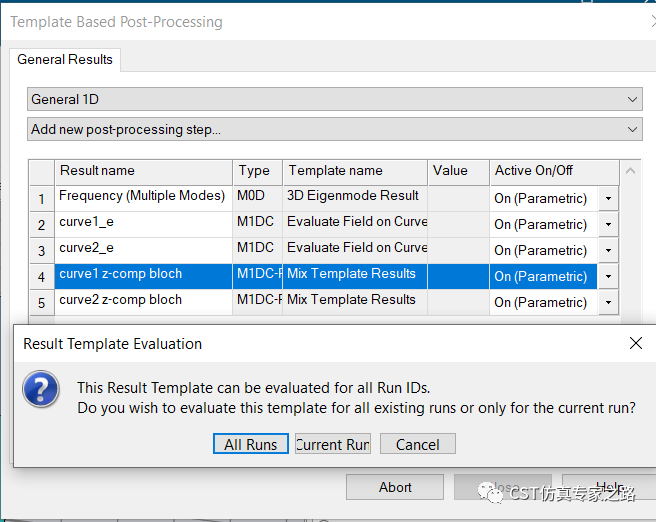The height and width of the screenshot is (522, 656).
Task: Select Frequency (Multiple Modes) result row
Action: pos(143,196)
